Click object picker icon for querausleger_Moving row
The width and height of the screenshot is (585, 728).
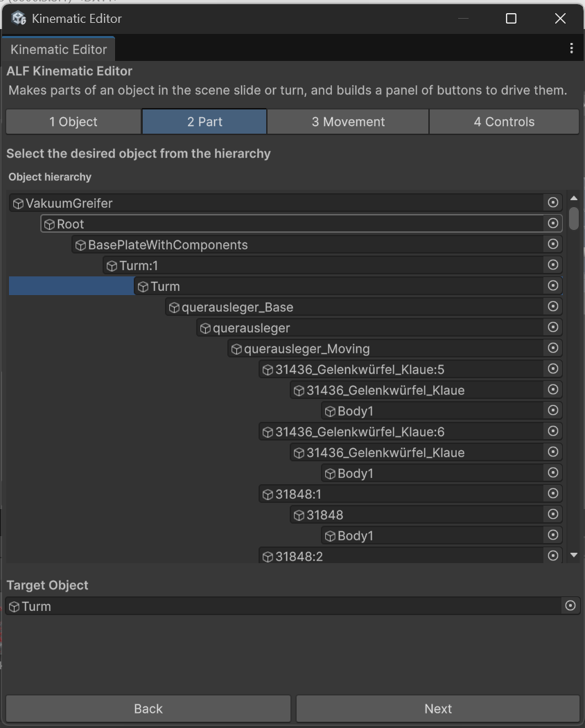pyautogui.click(x=553, y=348)
